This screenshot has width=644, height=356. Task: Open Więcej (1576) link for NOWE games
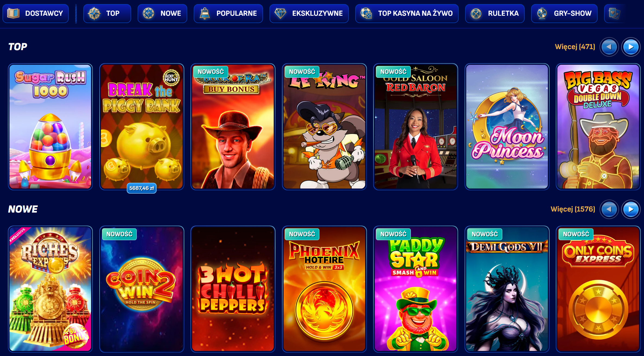(x=573, y=209)
